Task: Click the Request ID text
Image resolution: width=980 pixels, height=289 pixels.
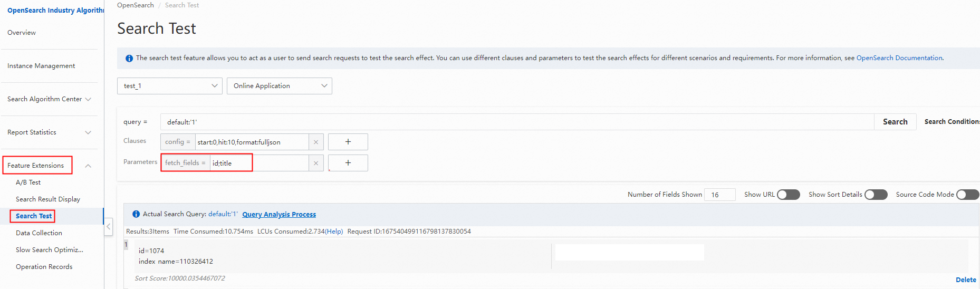Action: pos(409,232)
